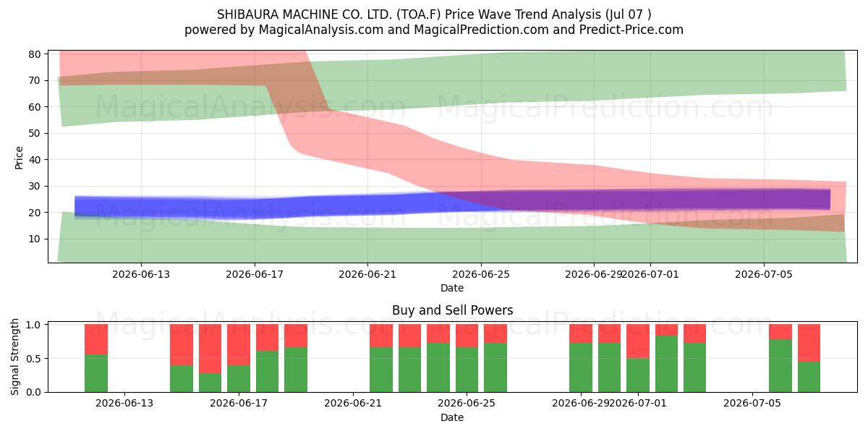Click 2026-06-21 date under the price chart
Viewport: 868px width, 434px height.
click(x=367, y=274)
